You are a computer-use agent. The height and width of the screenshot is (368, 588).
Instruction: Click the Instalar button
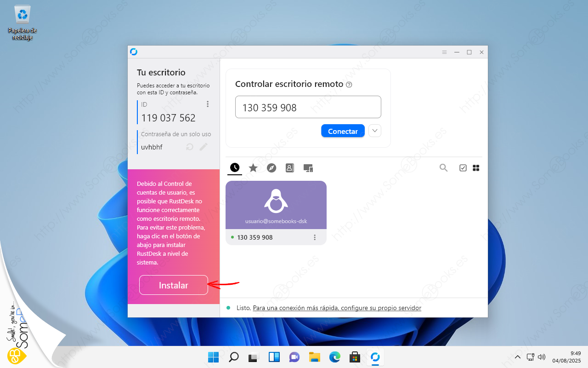click(x=174, y=285)
